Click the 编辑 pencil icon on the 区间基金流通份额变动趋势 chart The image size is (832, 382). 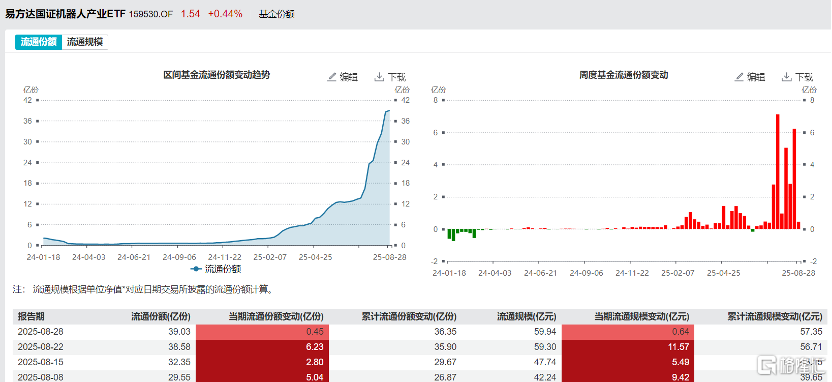332,77
